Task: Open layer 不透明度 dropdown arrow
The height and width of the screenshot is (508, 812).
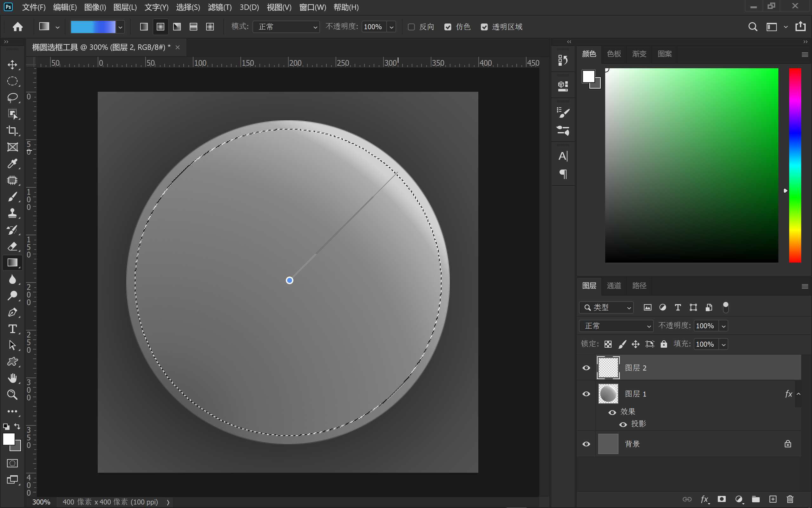Action: [724, 326]
